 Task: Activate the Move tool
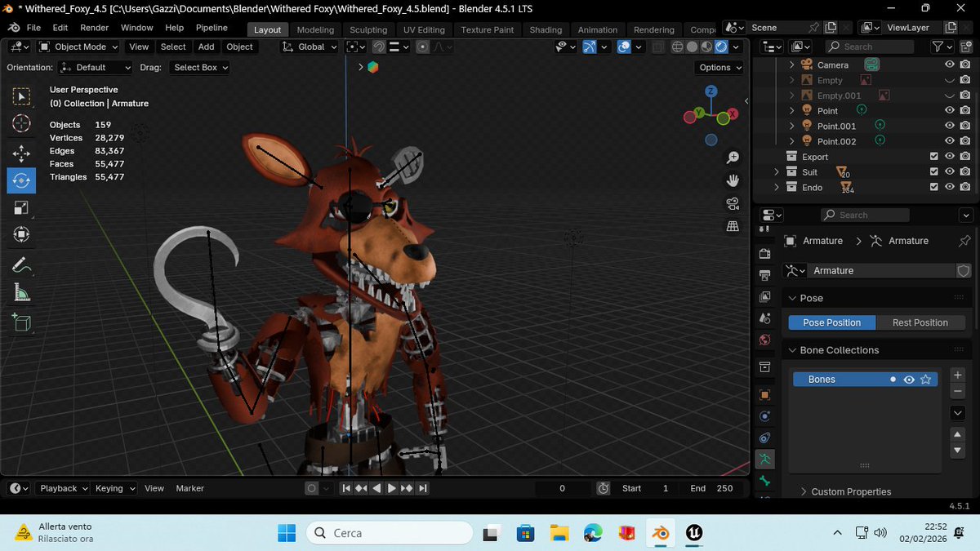22,153
